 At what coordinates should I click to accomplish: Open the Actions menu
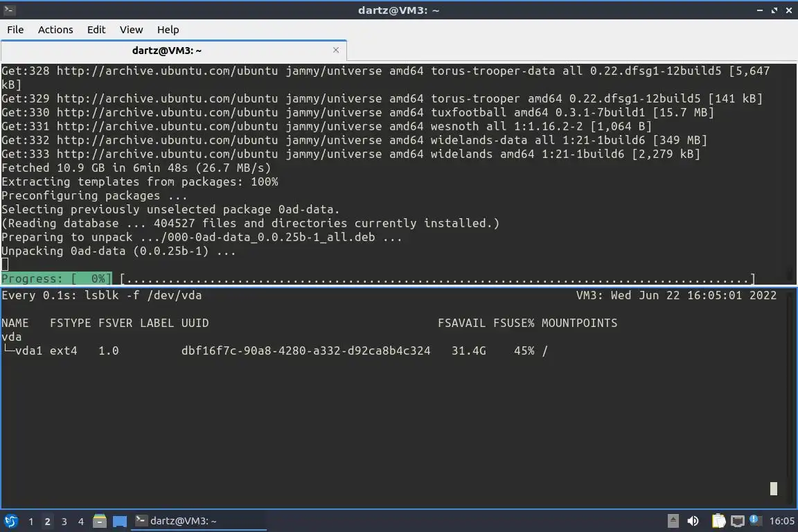point(55,30)
